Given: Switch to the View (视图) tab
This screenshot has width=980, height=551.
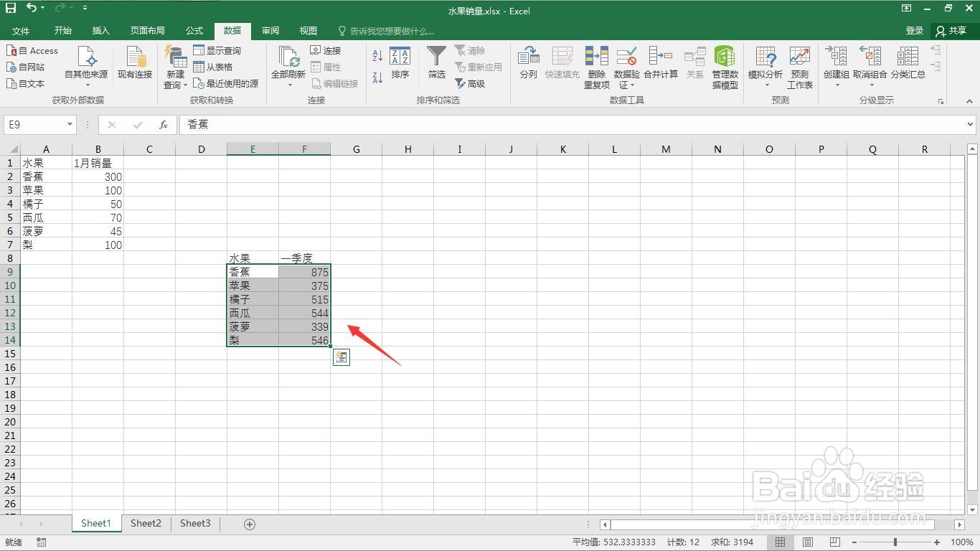Looking at the screenshot, I should tap(308, 31).
